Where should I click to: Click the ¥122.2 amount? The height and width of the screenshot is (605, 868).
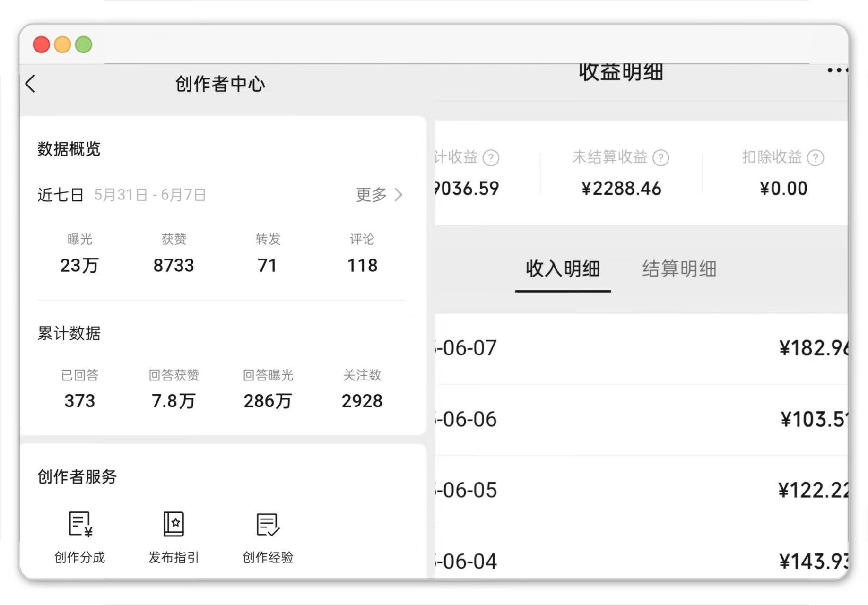click(813, 491)
